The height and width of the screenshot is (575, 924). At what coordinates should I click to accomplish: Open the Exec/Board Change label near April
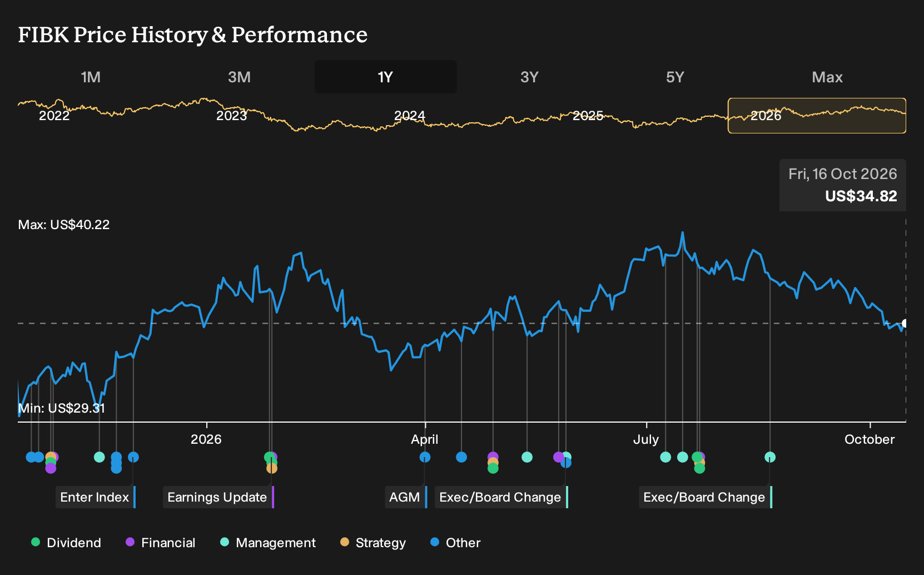click(x=501, y=497)
